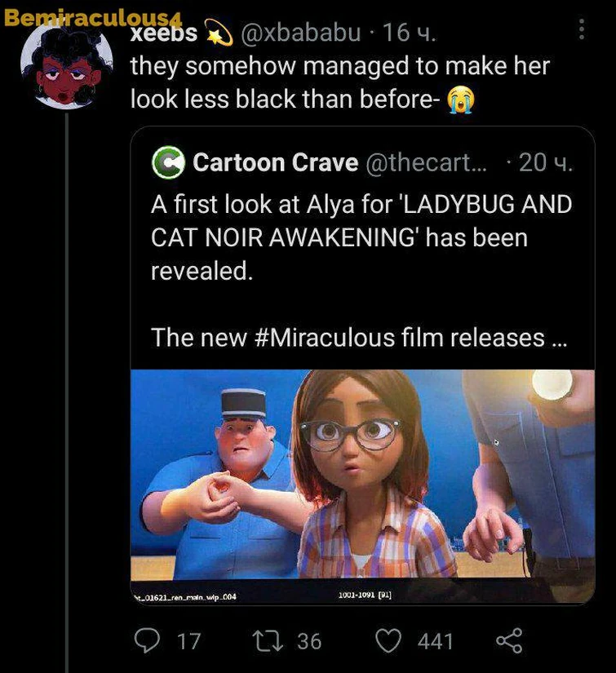Open the @xbababu handle
Image resolution: width=616 pixels, height=673 pixels.
(299, 33)
